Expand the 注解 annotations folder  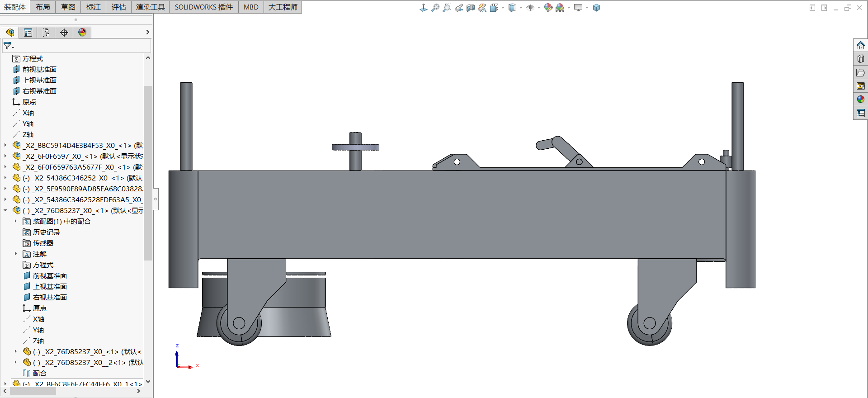click(x=16, y=254)
